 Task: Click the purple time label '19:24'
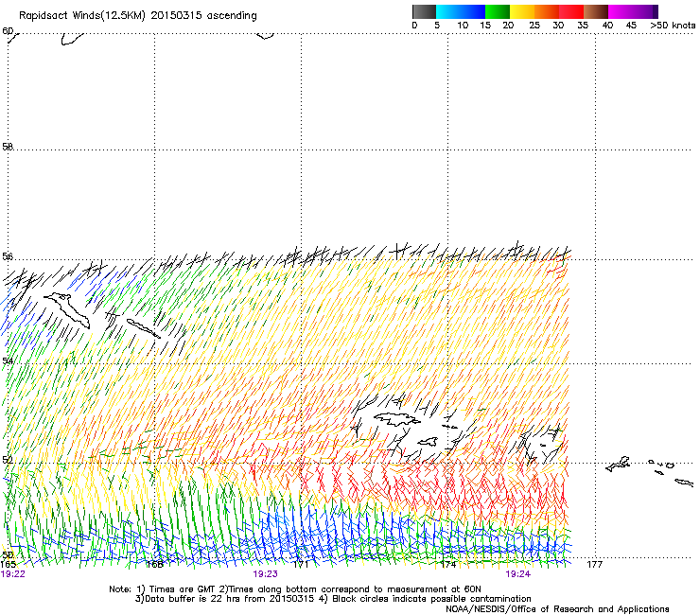click(x=517, y=574)
